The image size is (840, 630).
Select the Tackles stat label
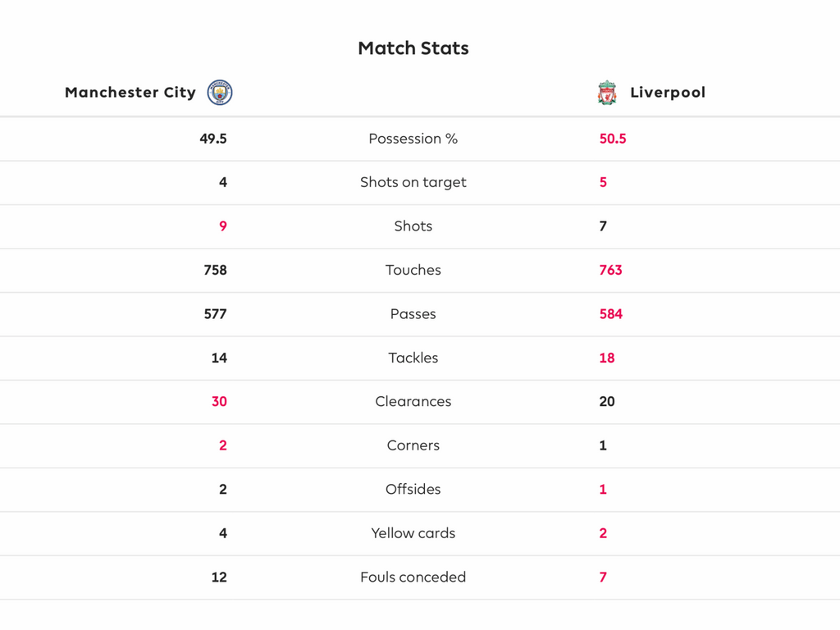(x=413, y=358)
